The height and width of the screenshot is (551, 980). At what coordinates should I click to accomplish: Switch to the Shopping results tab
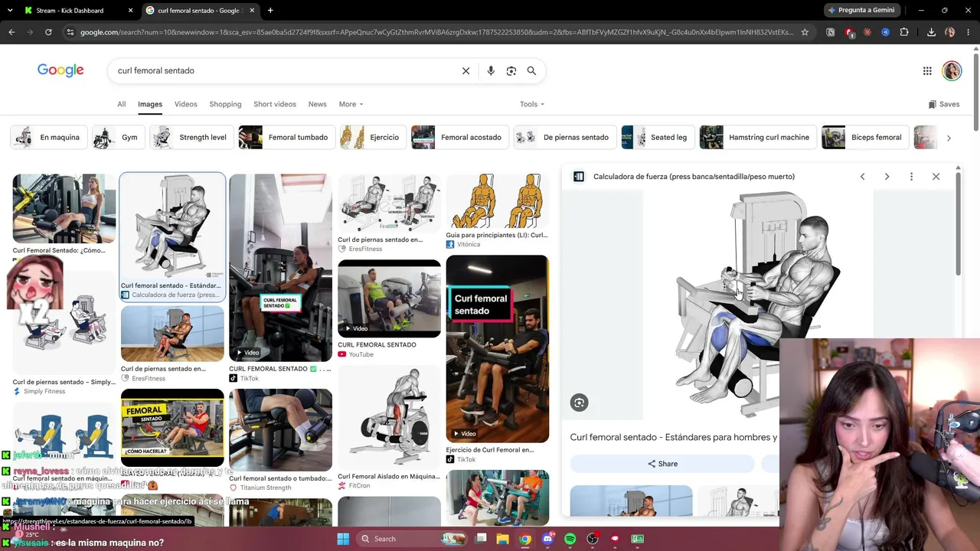point(225,104)
